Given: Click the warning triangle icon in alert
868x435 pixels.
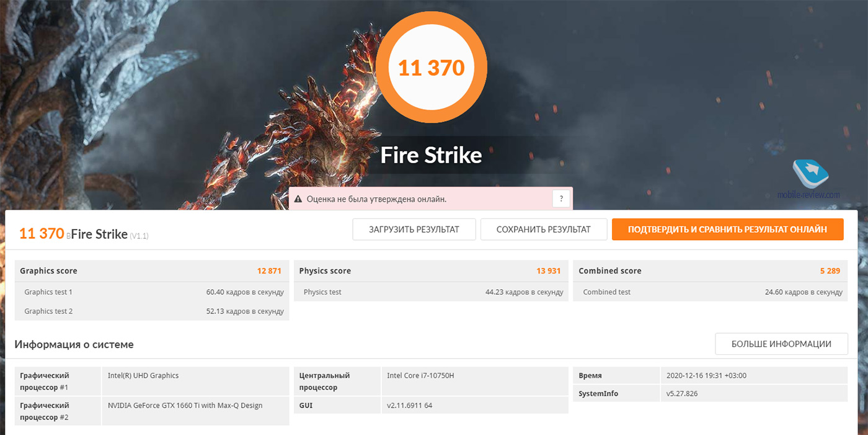Looking at the screenshot, I should (298, 199).
